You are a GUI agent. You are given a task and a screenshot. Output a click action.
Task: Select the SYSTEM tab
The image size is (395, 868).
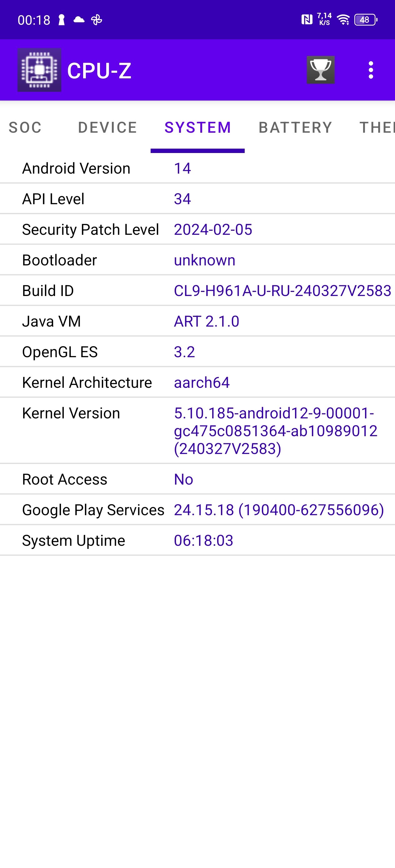coord(198,128)
